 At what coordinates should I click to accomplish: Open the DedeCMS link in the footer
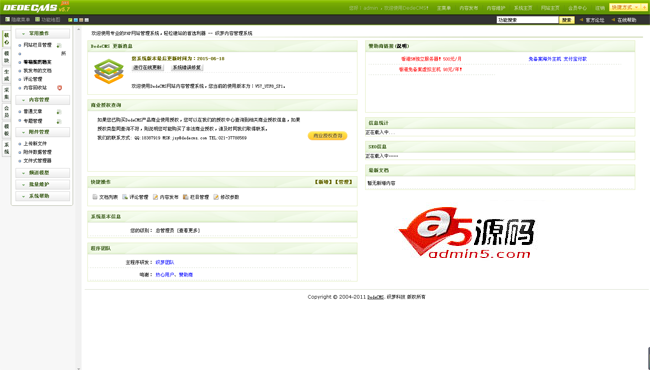coord(376,297)
